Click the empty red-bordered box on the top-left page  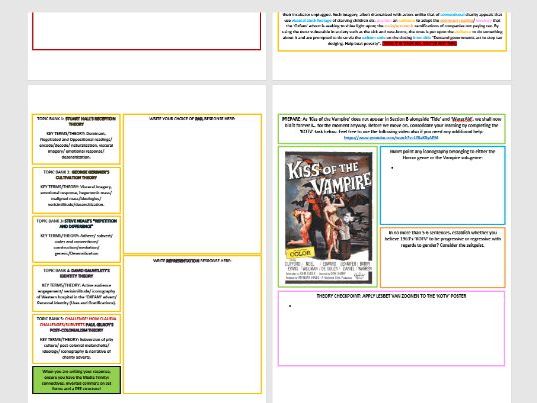tap(147, 31)
